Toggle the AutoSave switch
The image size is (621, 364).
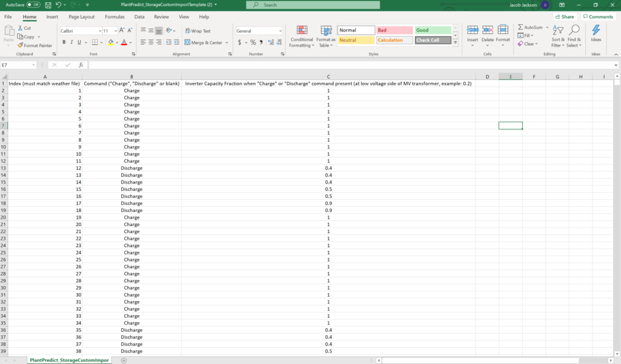[33, 5]
